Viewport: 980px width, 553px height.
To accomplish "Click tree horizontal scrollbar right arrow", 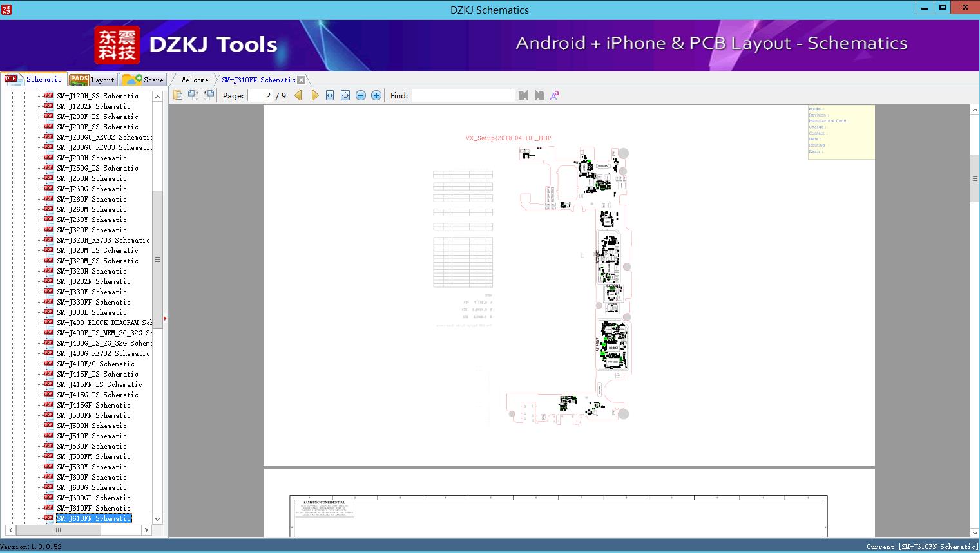I will click(146, 530).
